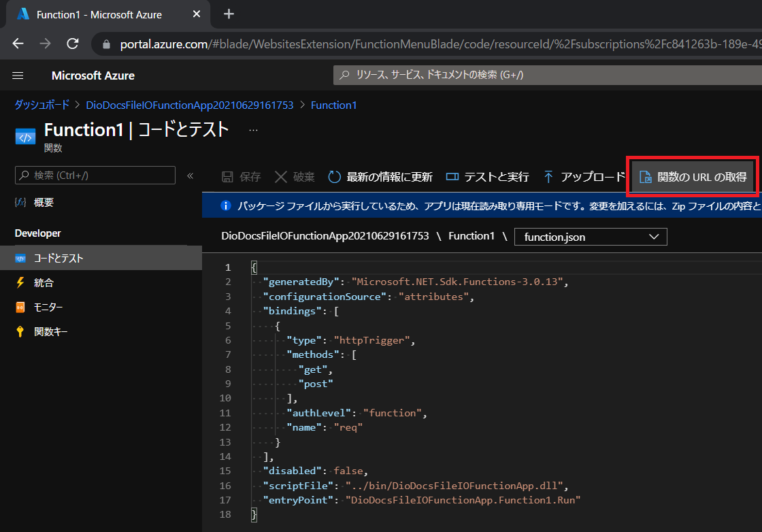This screenshot has width=762, height=532.
Task: Click the Developer section heading
Action: point(38,233)
